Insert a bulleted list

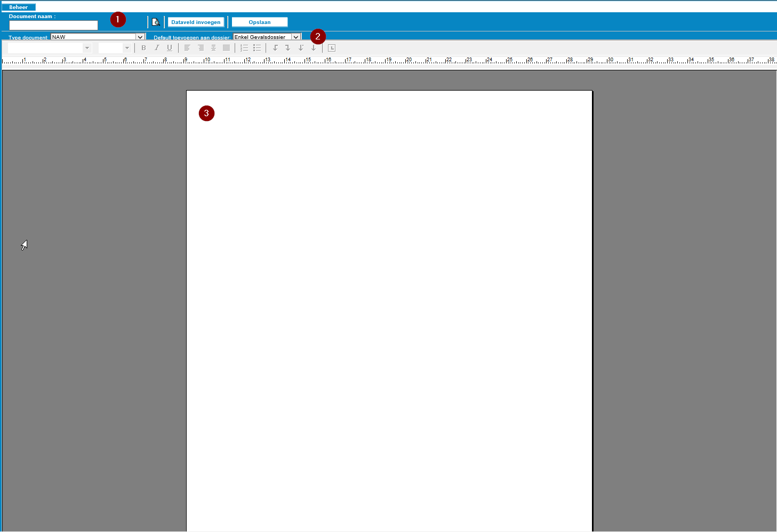pos(257,48)
